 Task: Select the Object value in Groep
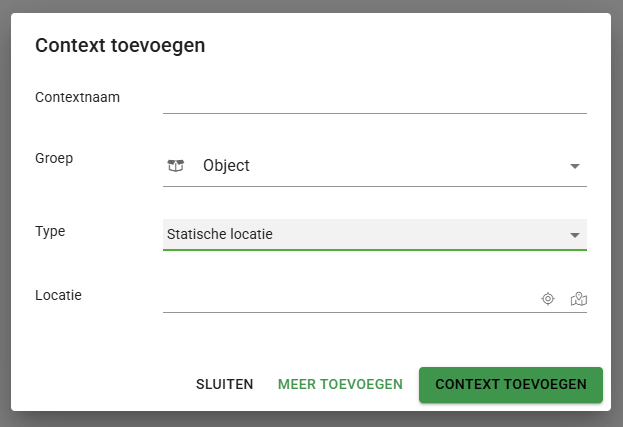click(x=226, y=166)
